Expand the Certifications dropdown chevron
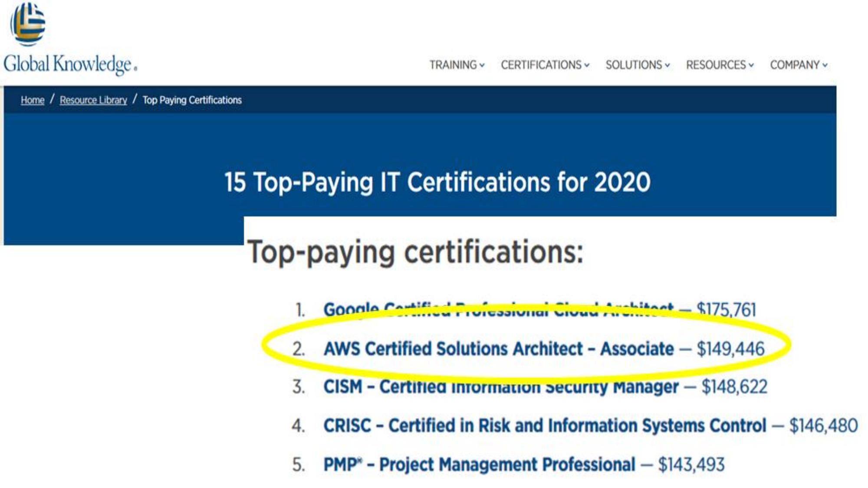 click(x=587, y=66)
